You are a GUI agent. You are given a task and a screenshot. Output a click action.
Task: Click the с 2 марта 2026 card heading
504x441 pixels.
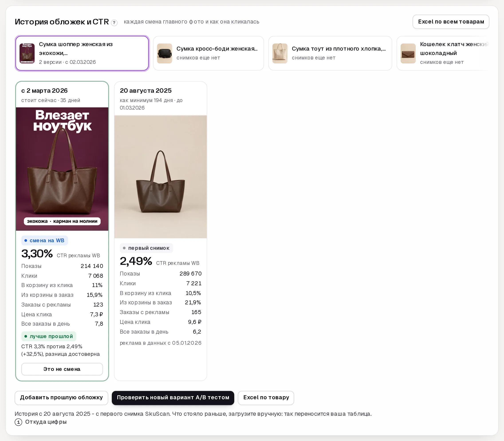point(45,91)
